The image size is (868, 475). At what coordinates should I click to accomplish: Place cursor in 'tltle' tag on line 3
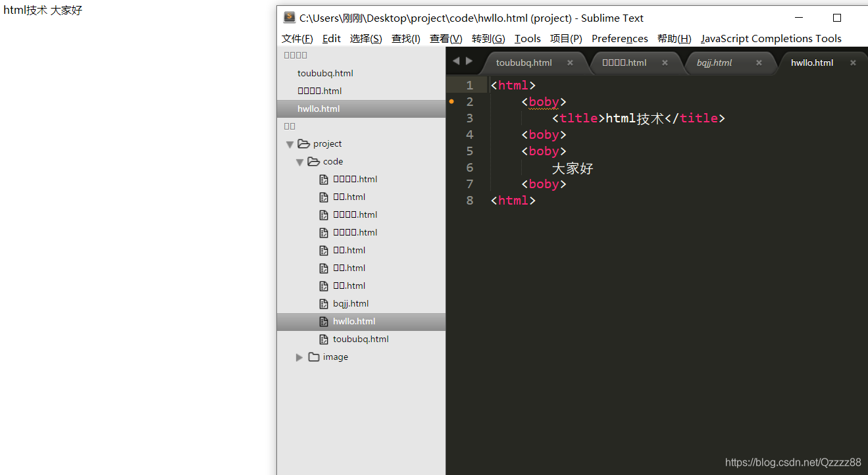[x=578, y=118]
